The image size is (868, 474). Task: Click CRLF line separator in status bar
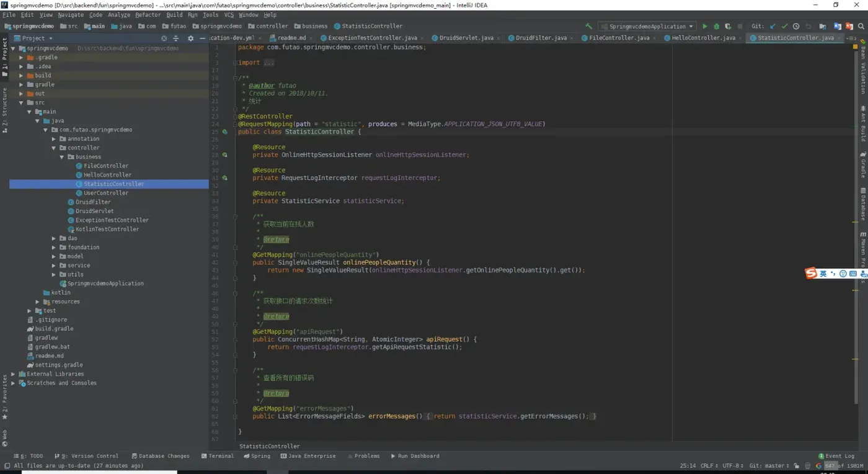(x=710, y=465)
